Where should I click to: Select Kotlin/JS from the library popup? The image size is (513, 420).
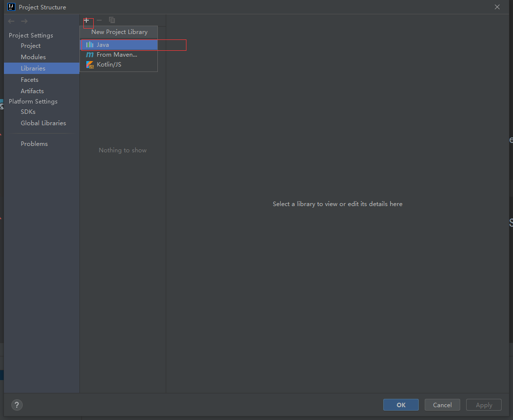tap(109, 64)
